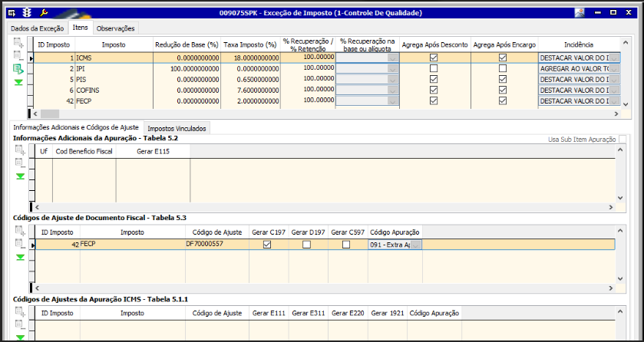Click the add row icon beside Itens grid

pos(18,44)
